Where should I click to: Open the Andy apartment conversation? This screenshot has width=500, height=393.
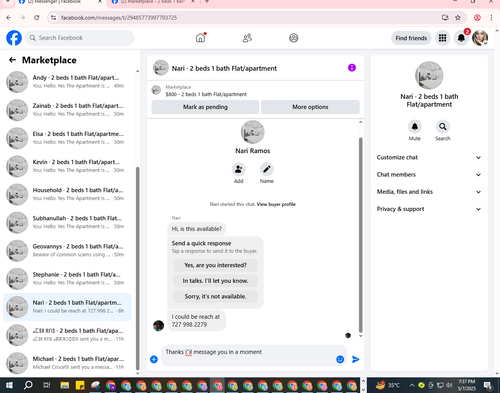coord(68,82)
